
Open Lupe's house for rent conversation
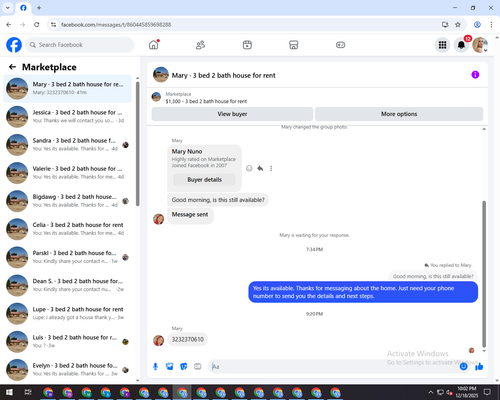click(67, 313)
